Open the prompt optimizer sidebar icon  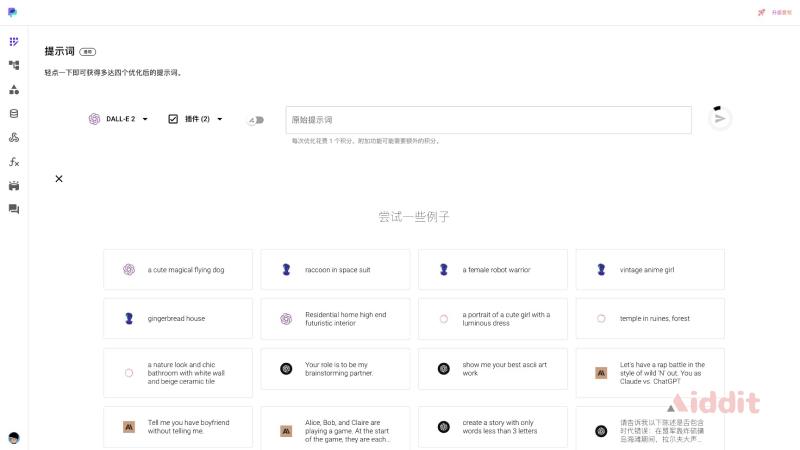[14, 41]
